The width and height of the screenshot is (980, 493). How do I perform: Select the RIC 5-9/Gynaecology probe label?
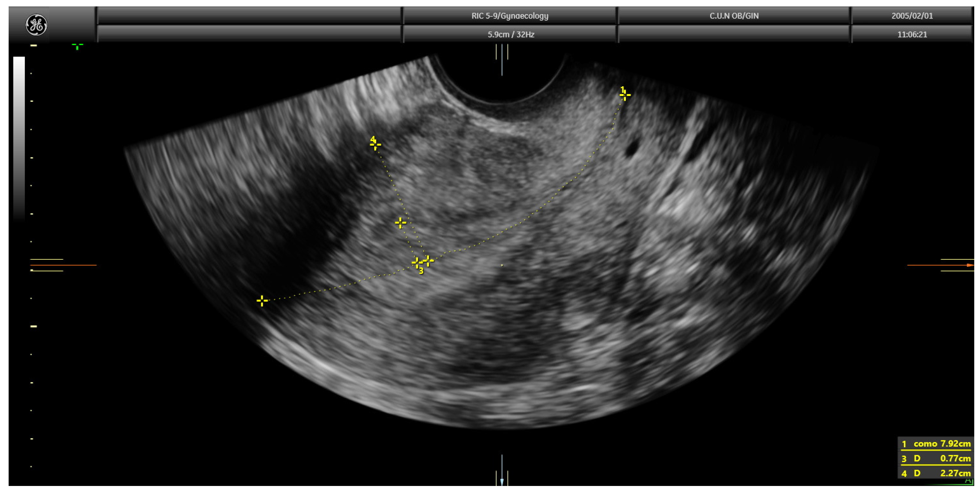[509, 16]
